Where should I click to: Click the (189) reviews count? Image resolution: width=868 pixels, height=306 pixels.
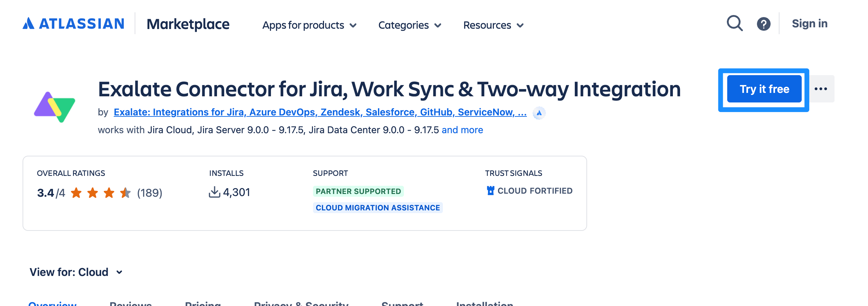tap(150, 193)
